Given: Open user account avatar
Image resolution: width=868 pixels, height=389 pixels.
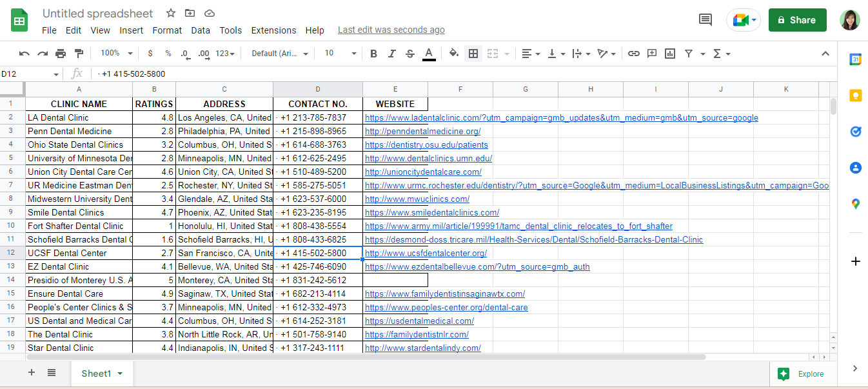Looking at the screenshot, I should click(x=850, y=20).
